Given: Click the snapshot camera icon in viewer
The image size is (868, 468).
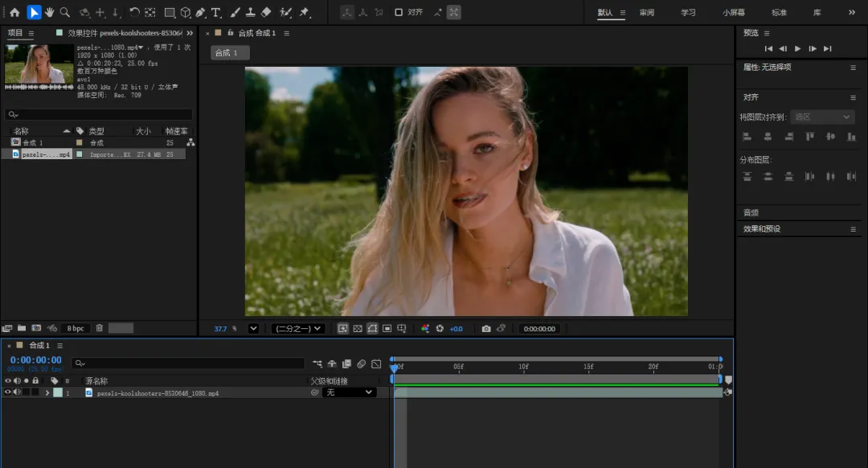Looking at the screenshot, I should [x=486, y=329].
